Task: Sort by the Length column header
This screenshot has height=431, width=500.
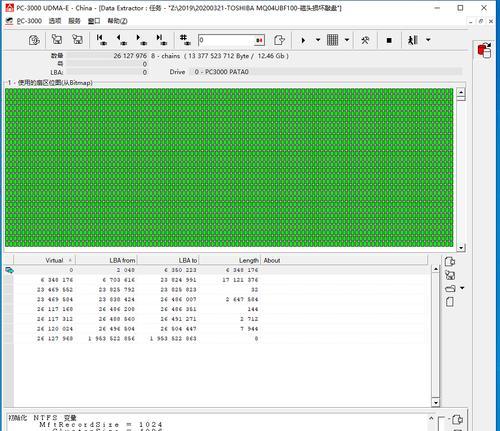Action: point(230,260)
